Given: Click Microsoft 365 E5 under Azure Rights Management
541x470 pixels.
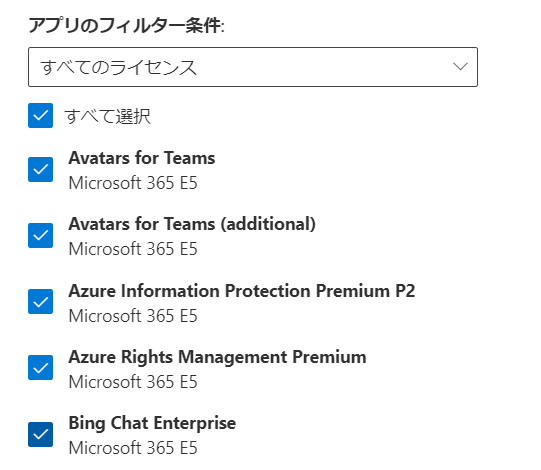Looking at the screenshot, I should [x=133, y=382].
